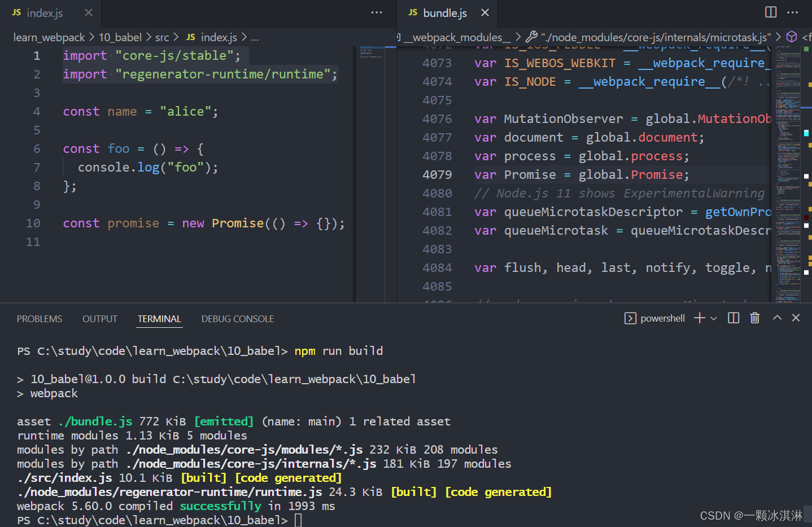Screen dimensions: 812x527
Task: Close the index.js editor tab
Action: pos(88,12)
